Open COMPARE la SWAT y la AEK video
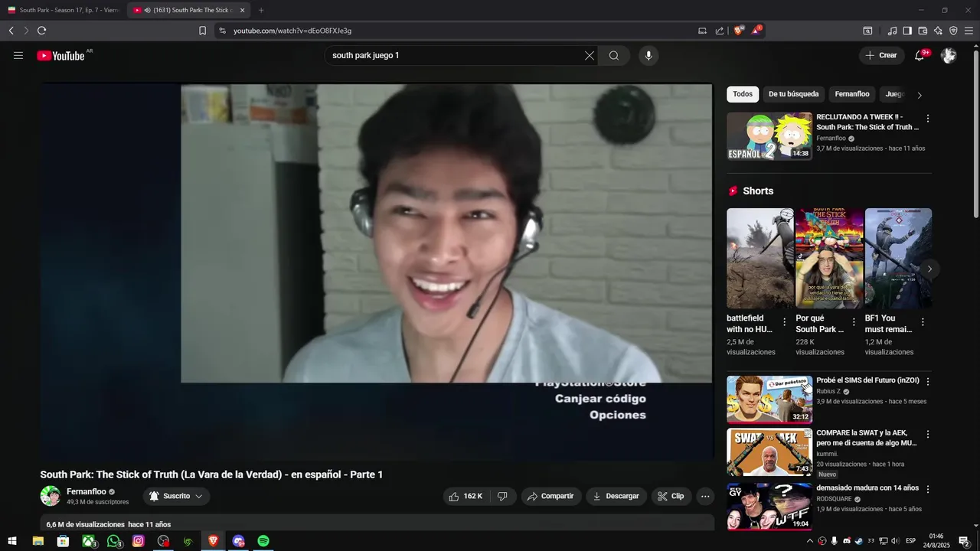980x551 pixels. (769, 452)
